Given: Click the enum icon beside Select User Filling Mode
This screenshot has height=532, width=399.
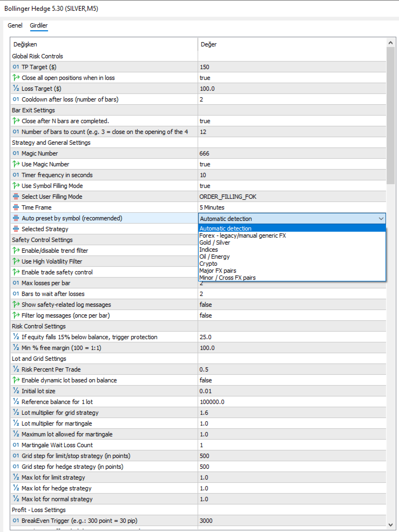Looking at the screenshot, I should click(x=16, y=197).
